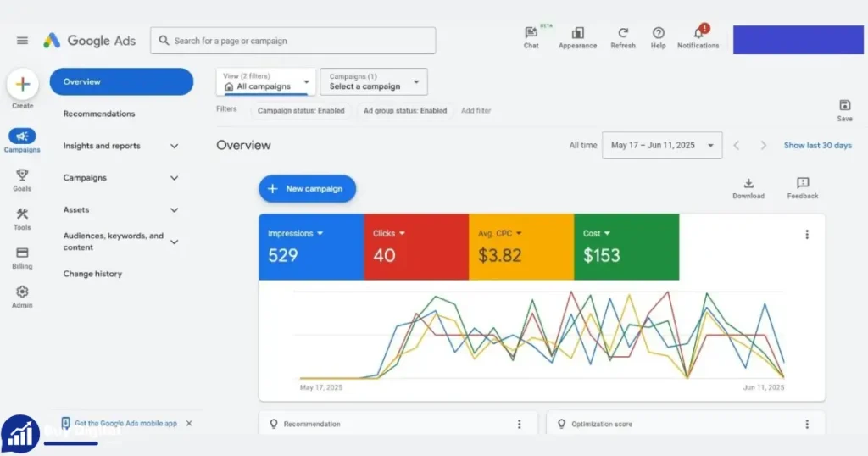Click the Optimization score lightbulb icon
Image resolution: width=868 pixels, height=456 pixels.
(561, 424)
